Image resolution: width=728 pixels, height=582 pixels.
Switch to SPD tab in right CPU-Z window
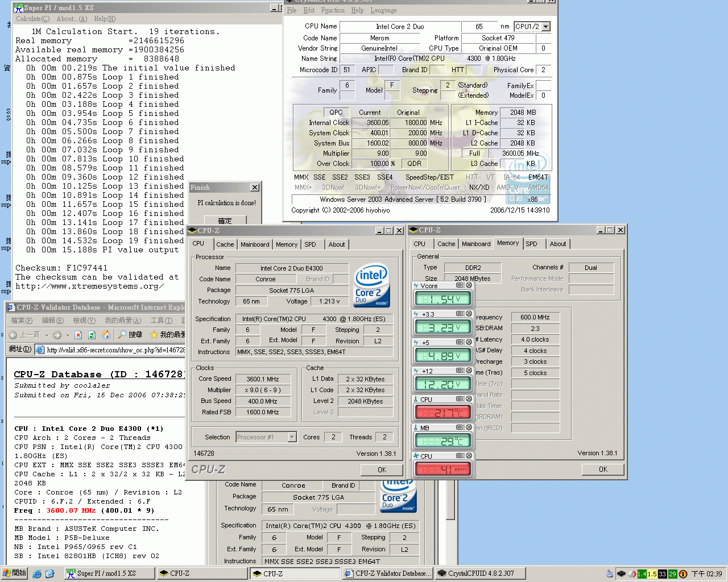pos(531,244)
